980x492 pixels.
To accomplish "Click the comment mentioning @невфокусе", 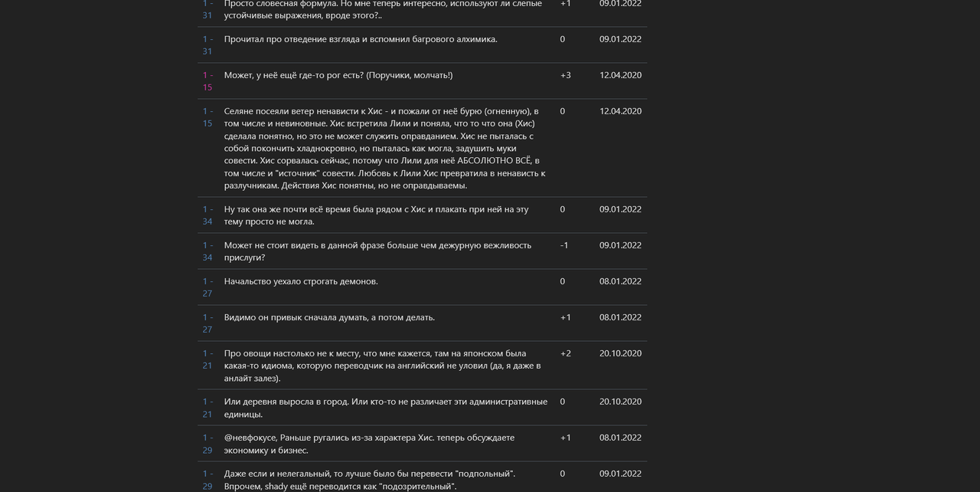I will (369, 444).
